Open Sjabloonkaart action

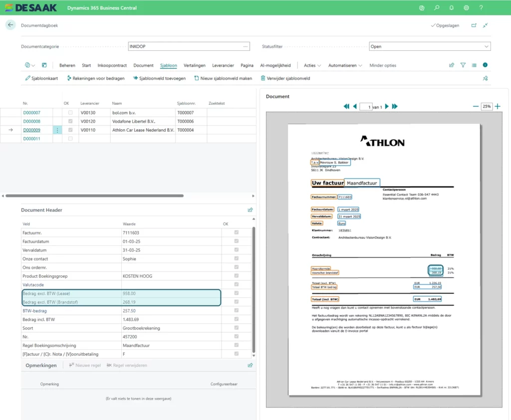tap(41, 78)
